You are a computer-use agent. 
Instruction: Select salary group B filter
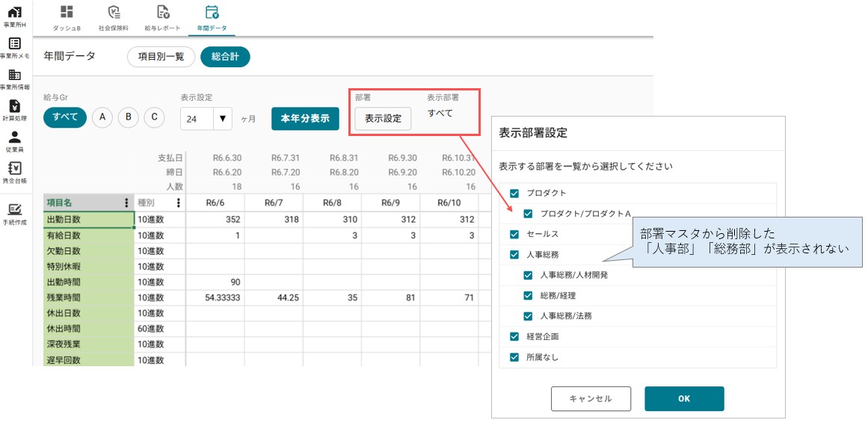128,117
